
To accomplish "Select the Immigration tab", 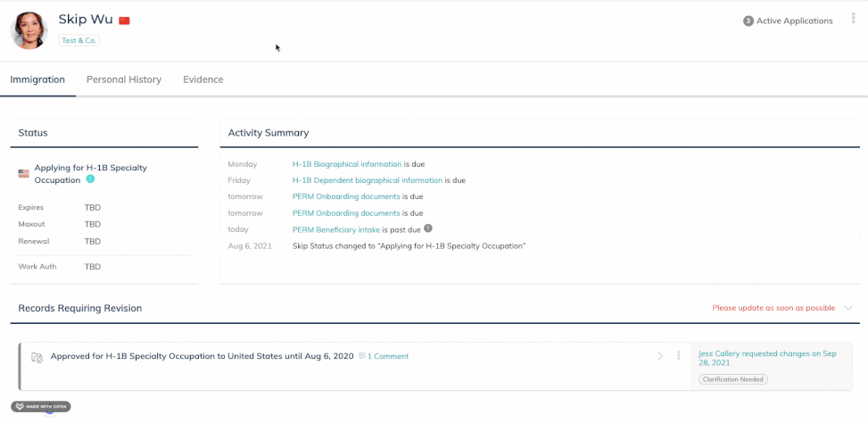I will [x=37, y=79].
